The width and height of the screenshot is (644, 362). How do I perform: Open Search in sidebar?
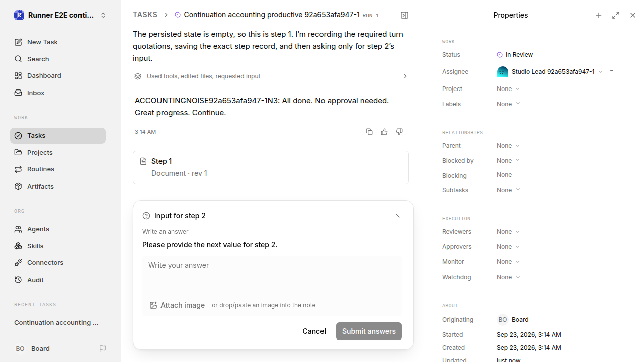point(58,59)
